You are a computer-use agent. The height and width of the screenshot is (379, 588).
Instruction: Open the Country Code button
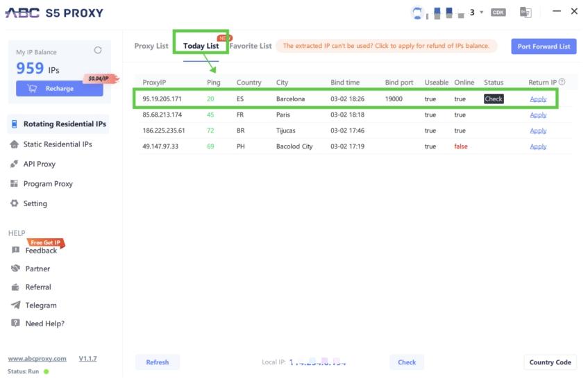point(550,362)
